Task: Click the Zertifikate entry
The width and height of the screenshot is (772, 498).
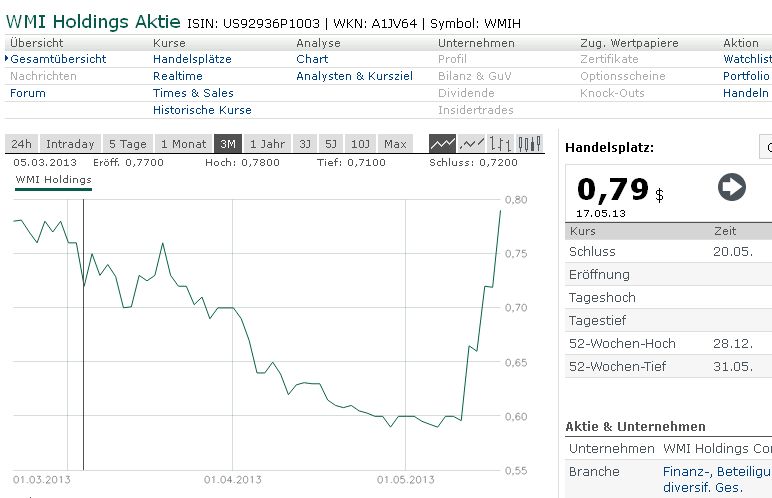Action: click(609, 59)
